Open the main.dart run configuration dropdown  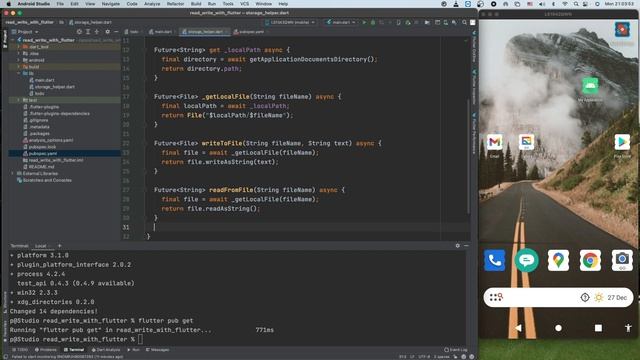point(341,22)
